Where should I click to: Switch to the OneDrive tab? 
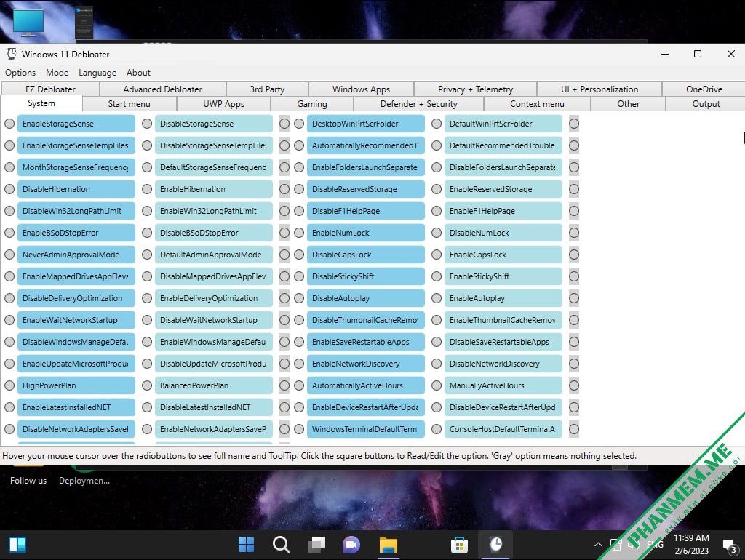pyautogui.click(x=704, y=89)
